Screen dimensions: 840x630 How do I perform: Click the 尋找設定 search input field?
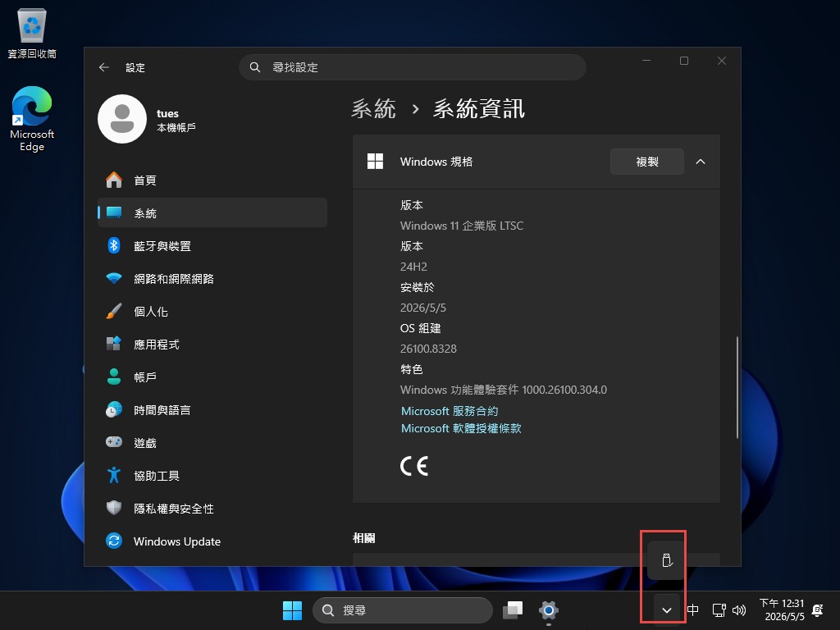click(x=413, y=67)
